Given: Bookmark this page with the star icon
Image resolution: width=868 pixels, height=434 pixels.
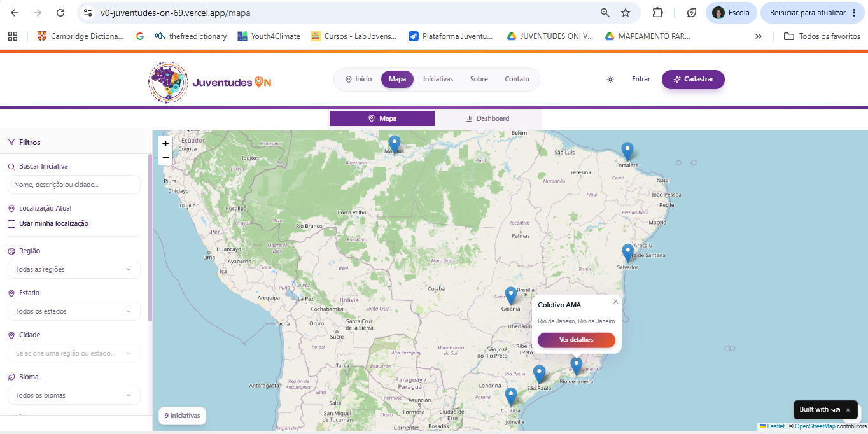Looking at the screenshot, I should click(x=626, y=13).
